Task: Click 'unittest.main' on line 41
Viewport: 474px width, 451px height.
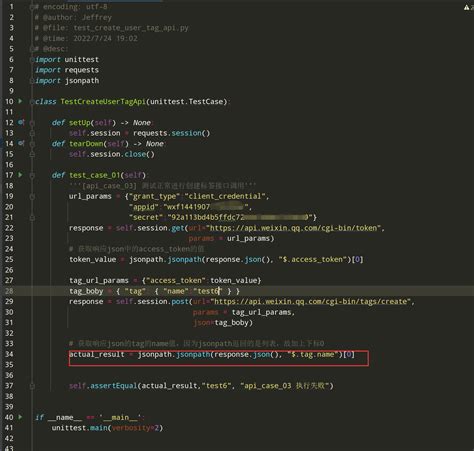Action: pyautogui.click(x=79, y=428)
